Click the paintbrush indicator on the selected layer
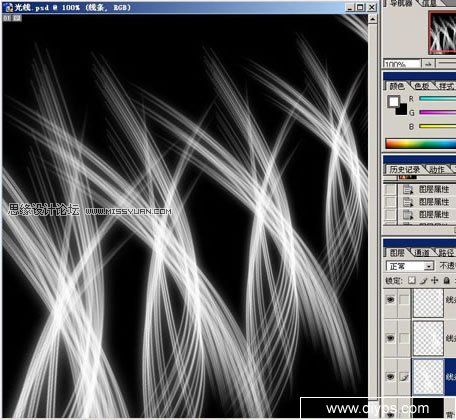456x420 pixels. coord(404,377)
